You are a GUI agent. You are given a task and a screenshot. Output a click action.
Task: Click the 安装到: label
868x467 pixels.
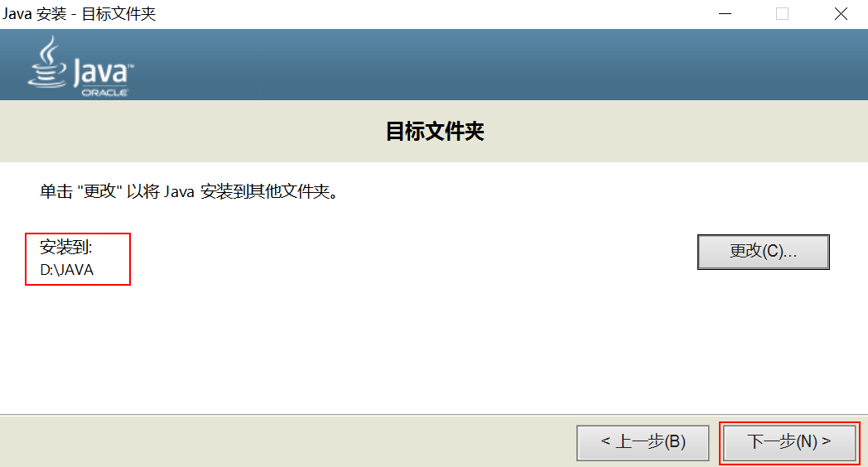point(66,247)
